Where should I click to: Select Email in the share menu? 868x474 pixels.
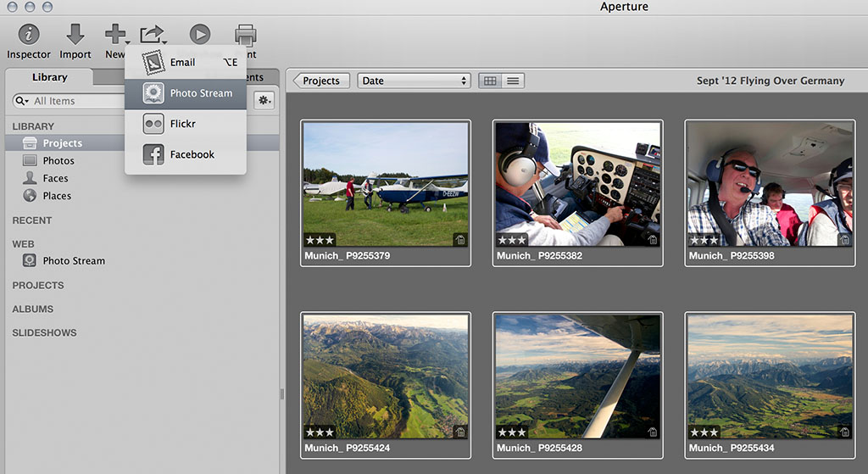click(x=184, y=63)
